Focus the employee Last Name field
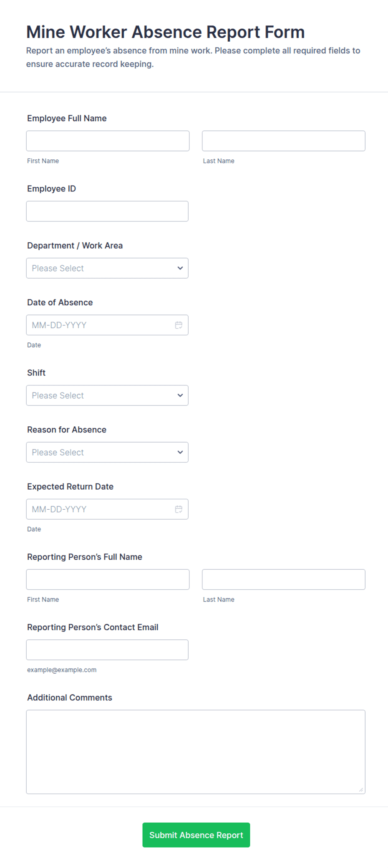 click(x=284, y=141)
